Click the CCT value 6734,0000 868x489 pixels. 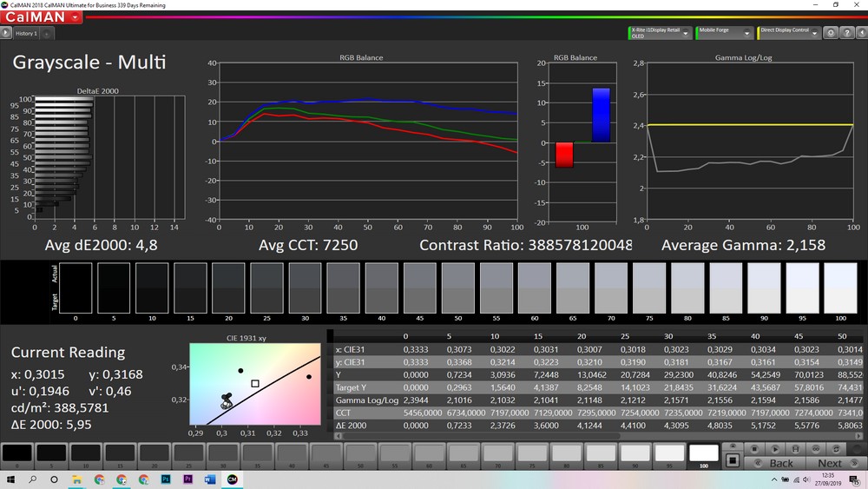click(465, 413)
